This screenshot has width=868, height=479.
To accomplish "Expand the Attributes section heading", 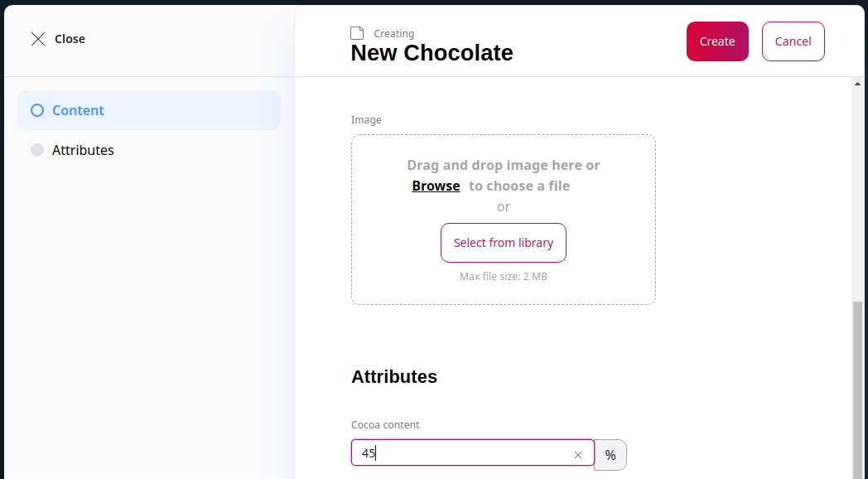I will coord(394,376).
